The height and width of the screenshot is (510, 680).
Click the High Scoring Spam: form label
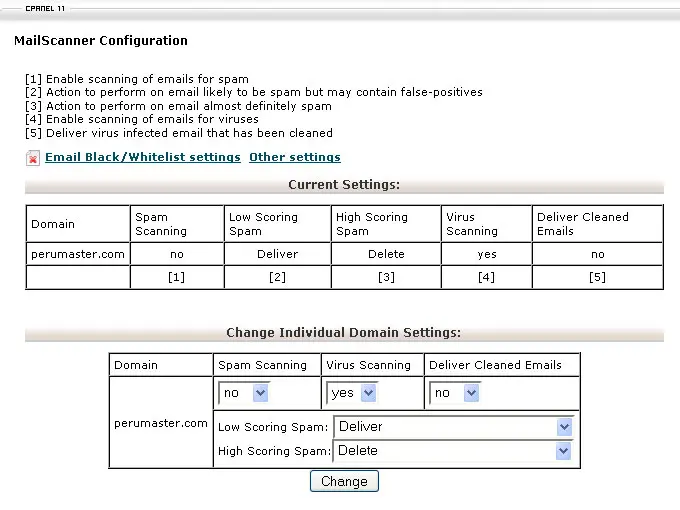275,451
